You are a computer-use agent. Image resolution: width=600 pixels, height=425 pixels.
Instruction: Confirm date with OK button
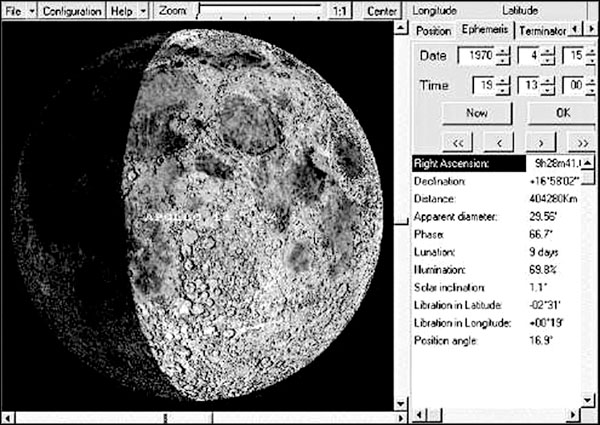click(x=562, y=113)
